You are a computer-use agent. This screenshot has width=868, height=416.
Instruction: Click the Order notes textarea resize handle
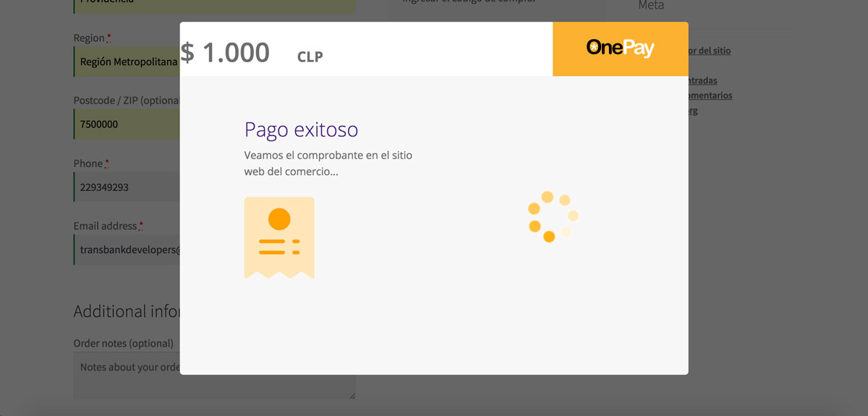[x=352, y=395]
